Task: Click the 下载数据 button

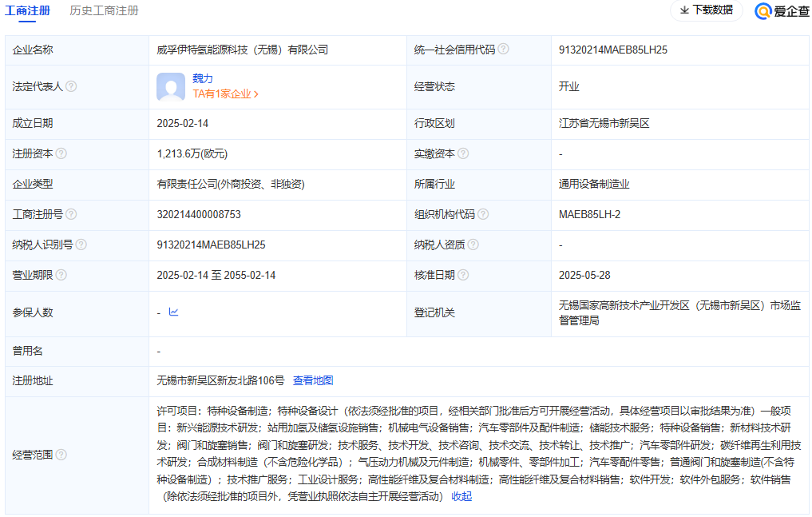Action: pyautogui.click(x=706, y=10)
